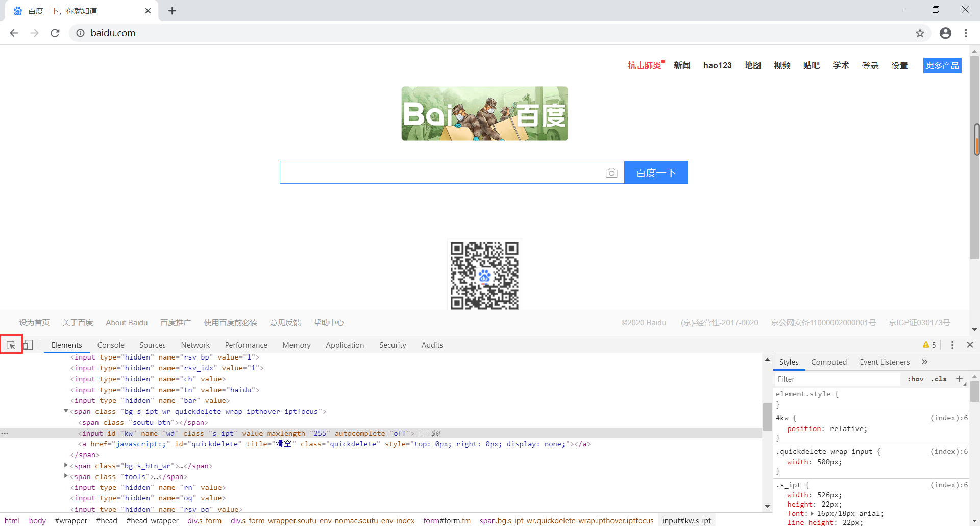Open the Memory tab

point(297,345)
